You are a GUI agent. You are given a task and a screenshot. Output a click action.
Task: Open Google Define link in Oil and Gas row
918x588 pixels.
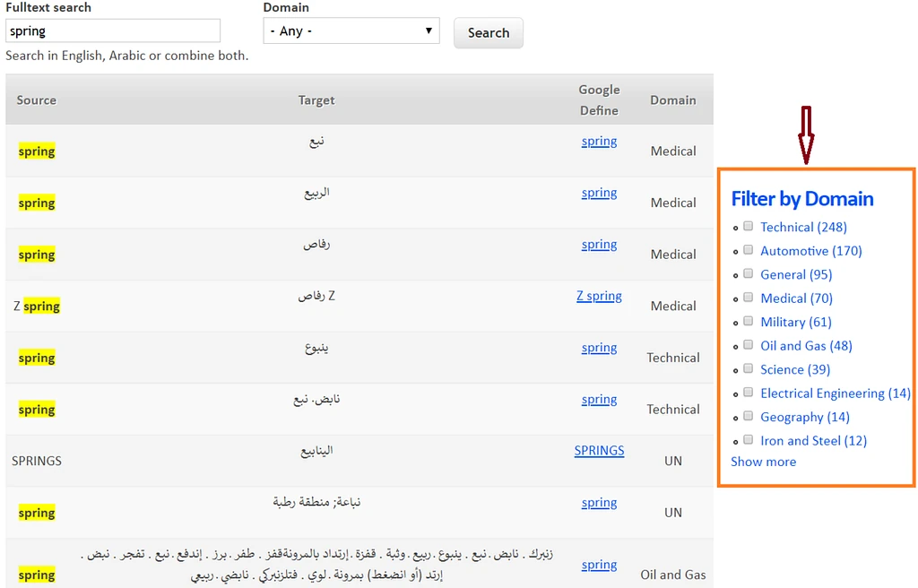599,565
